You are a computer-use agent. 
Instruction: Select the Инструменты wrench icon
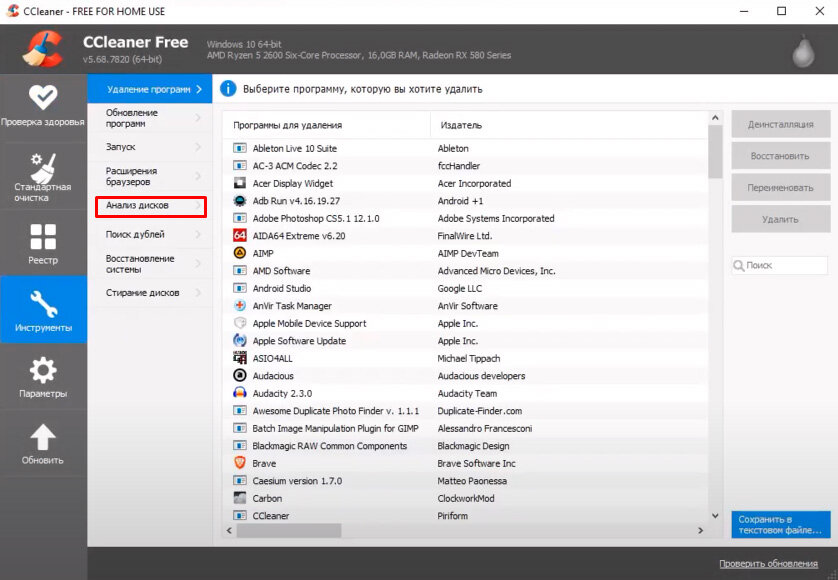(x=43, y=304)
